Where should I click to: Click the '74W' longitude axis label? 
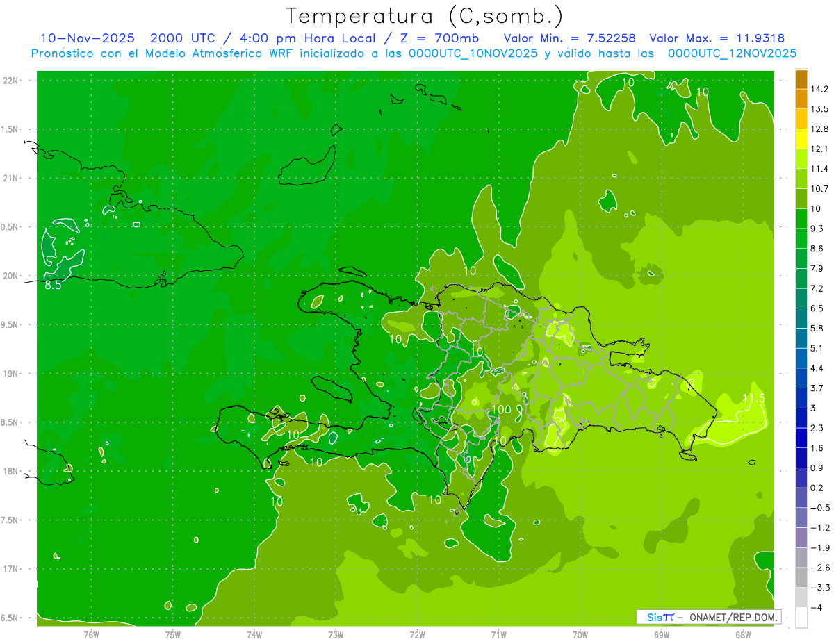254,634
